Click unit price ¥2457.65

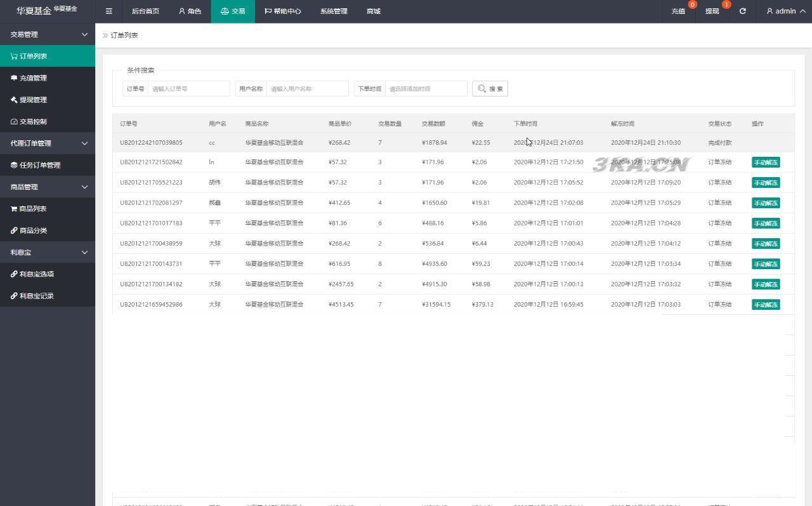(341, 284)
